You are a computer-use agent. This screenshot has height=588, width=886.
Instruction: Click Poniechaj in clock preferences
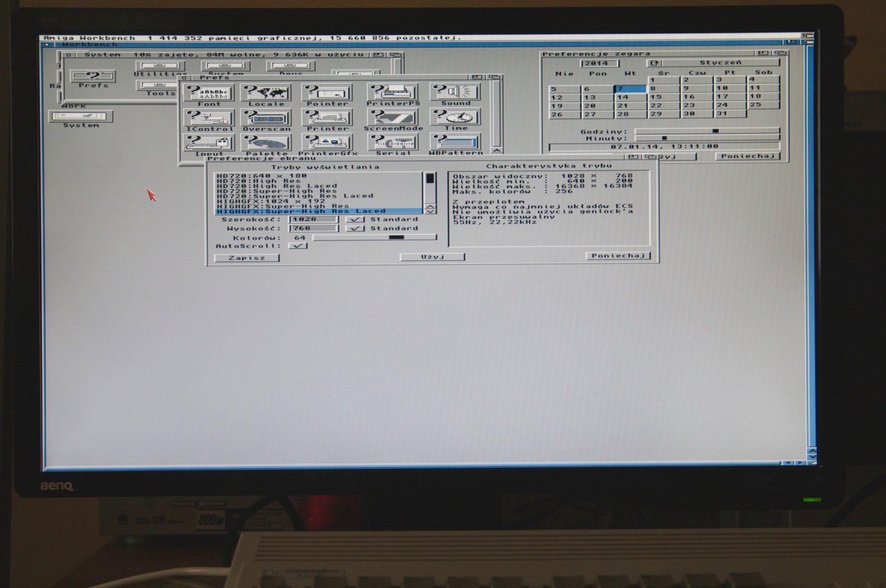click(748, 156)
